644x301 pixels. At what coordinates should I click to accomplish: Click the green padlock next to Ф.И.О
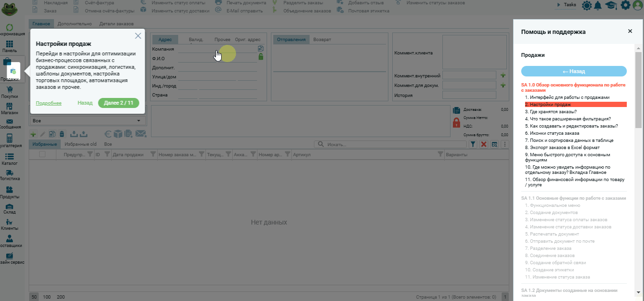261,57
